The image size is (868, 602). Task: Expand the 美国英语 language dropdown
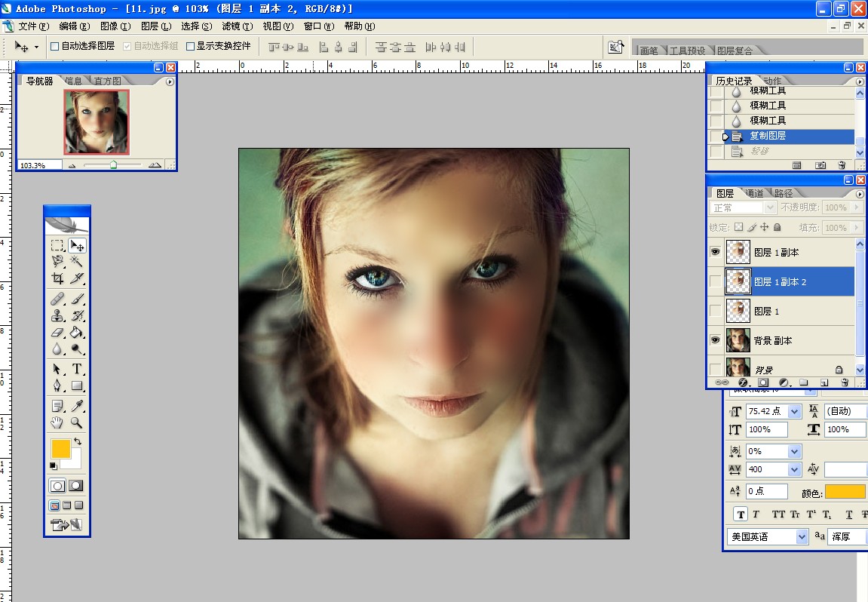pos(802,537)
